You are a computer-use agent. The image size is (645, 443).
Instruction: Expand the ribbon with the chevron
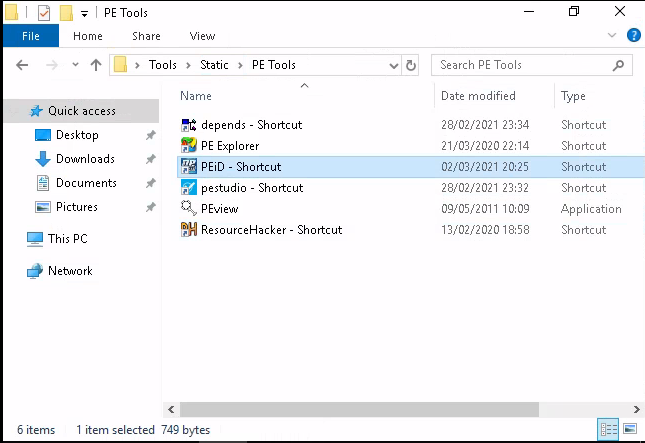(612, 35)
